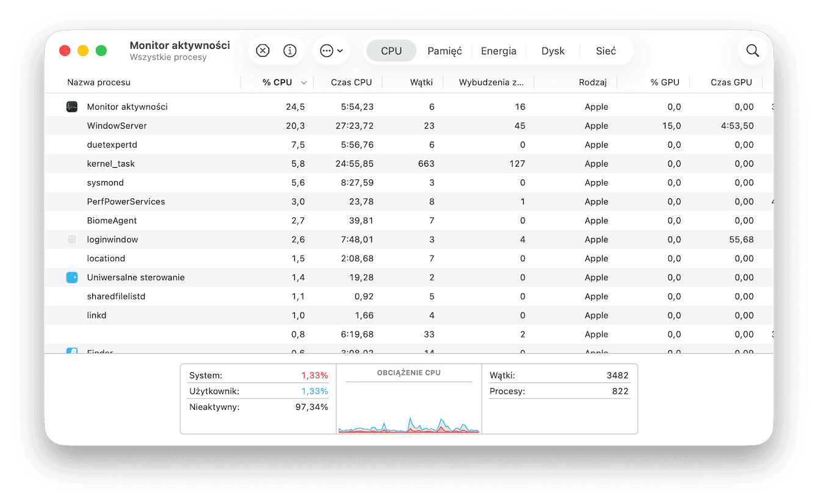The image size is (818, 504).
Task: Open the Sieć tab
Action: tap(606, 51)
